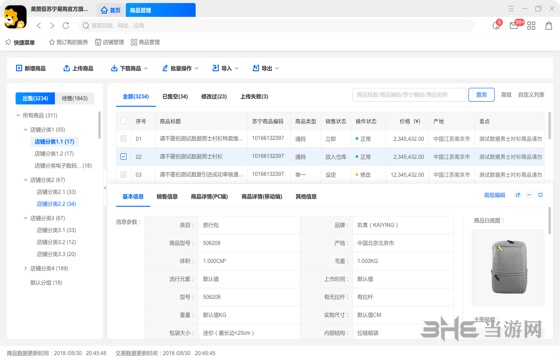This screenshot has width=560, height=360.
Task: Go back with the left arrow
Action: 39,26
